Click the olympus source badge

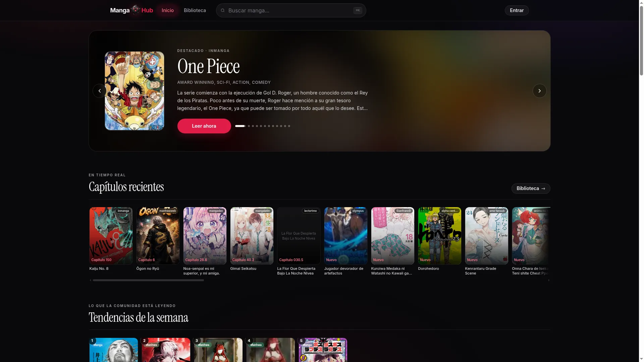(358, 211)
